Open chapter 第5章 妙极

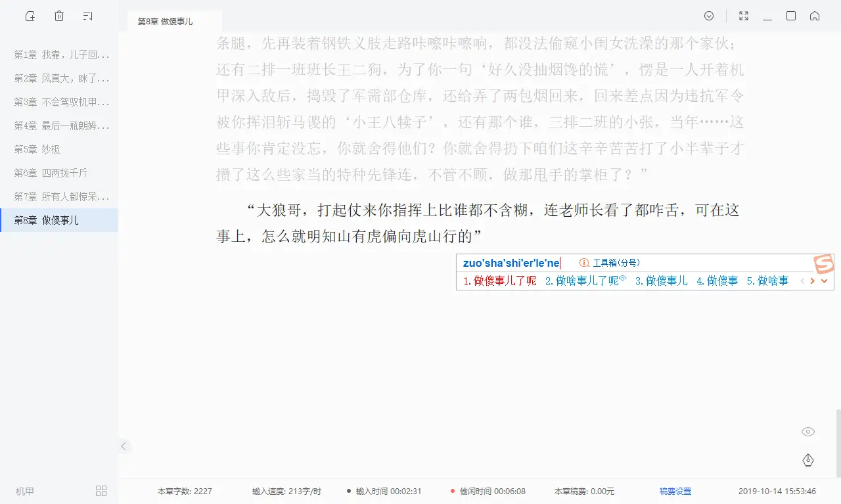[x=59, y=149]
